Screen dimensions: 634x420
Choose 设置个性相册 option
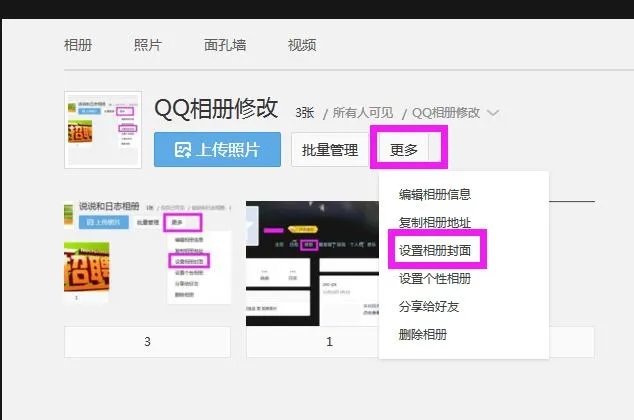pos(435,279)
